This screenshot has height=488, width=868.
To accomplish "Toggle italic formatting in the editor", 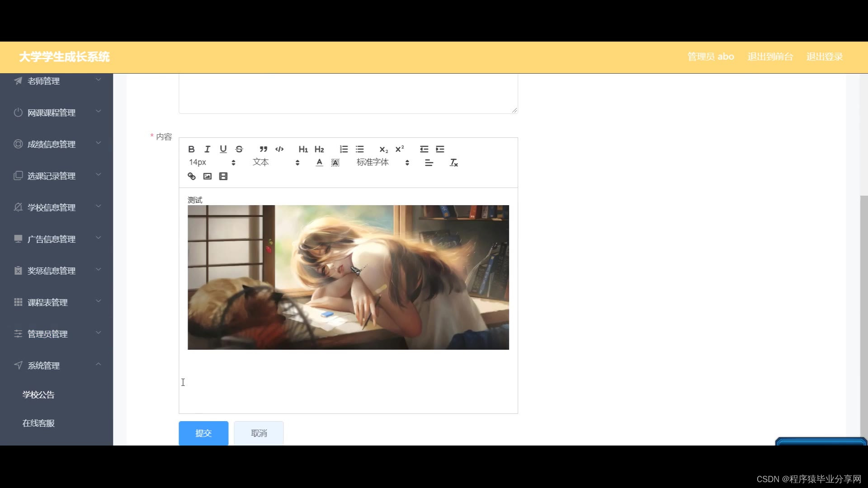I will click(x=207, y=149).
